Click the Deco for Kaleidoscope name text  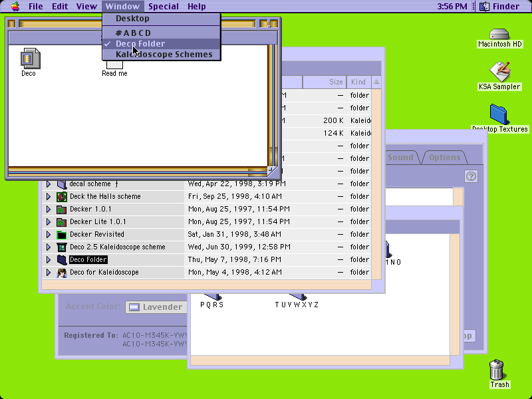[104, 272]
